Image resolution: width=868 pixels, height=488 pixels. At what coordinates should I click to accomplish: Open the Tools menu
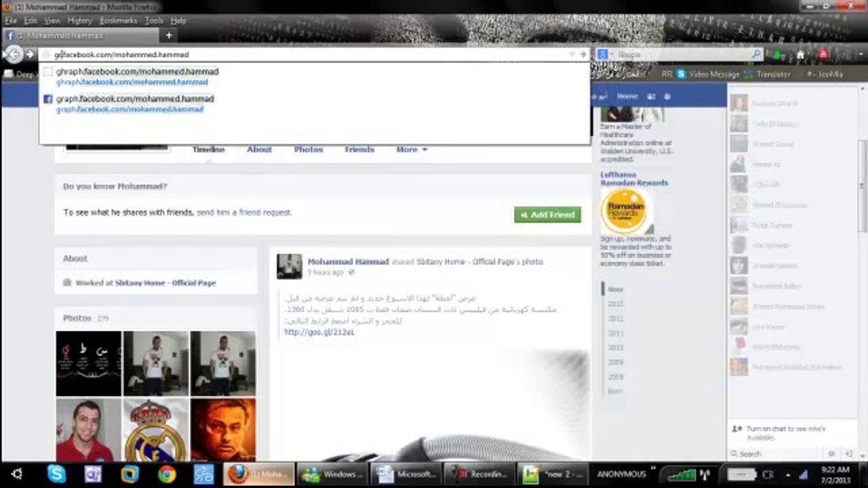(154, 21)
